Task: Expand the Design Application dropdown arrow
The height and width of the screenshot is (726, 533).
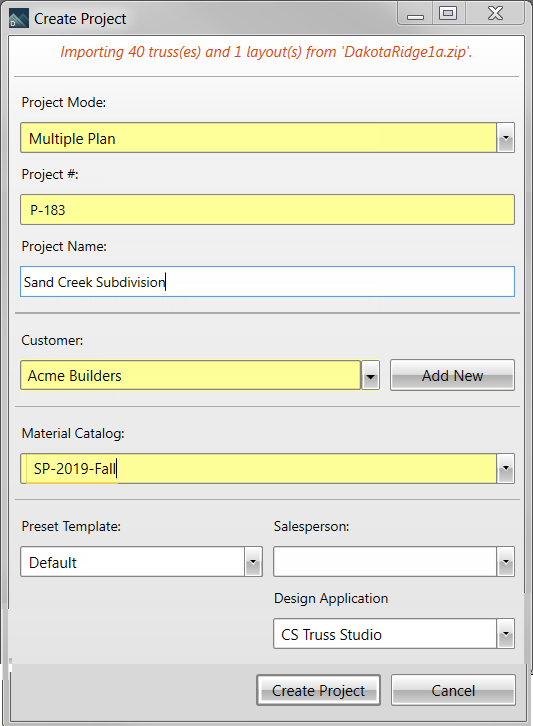Action: [x=506, y=633]
